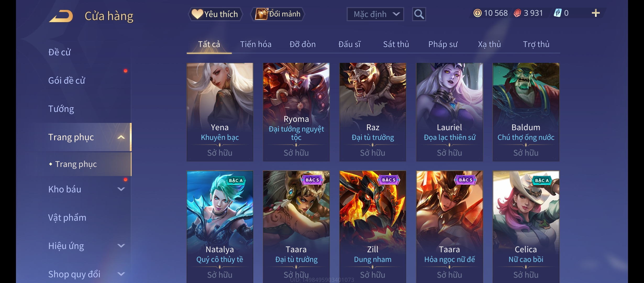Select Zill Dung nham skin card

(x=373, y=227)
